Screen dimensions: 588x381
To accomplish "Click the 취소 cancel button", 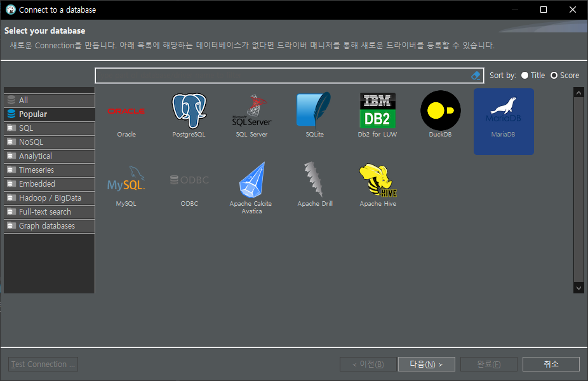I will (x=551, y=364).
